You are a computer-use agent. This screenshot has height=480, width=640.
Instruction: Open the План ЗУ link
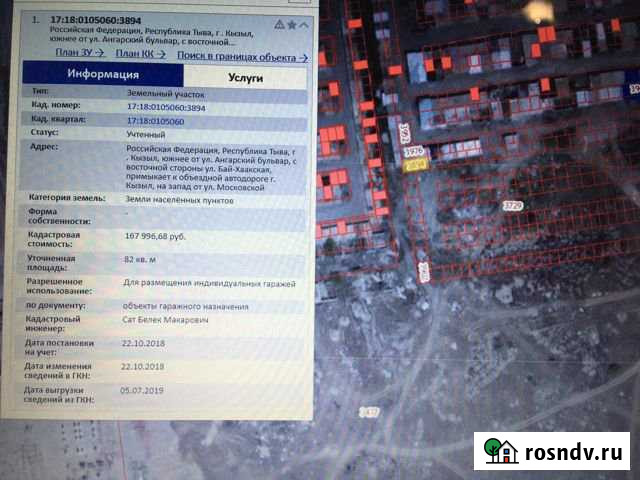click(80, 53)
